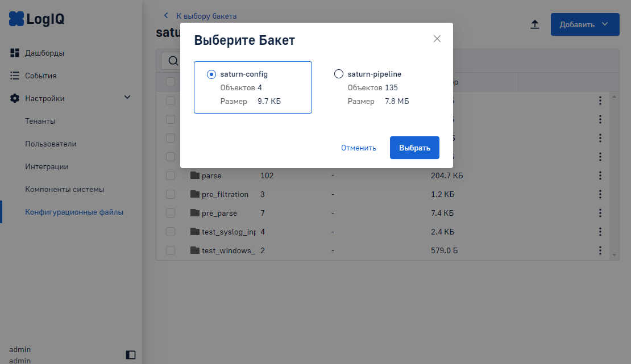
Task: Click the Settings gear icon
Action: (x=15, y=98)
